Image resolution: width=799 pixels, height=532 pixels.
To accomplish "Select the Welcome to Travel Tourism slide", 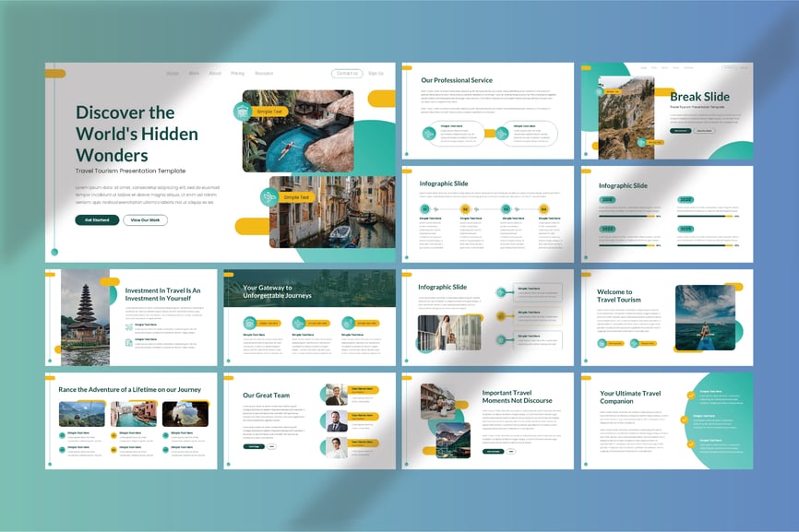I will (x=667, y=316).
